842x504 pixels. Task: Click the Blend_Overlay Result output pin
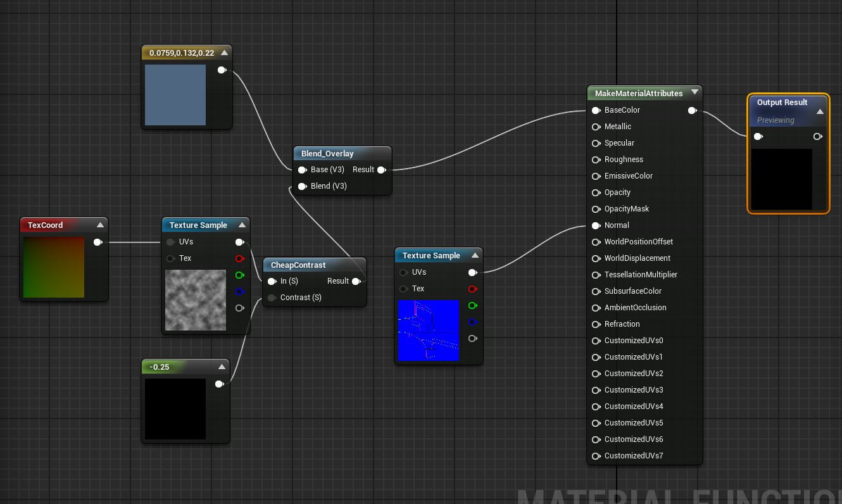click(x=381, y=170)
